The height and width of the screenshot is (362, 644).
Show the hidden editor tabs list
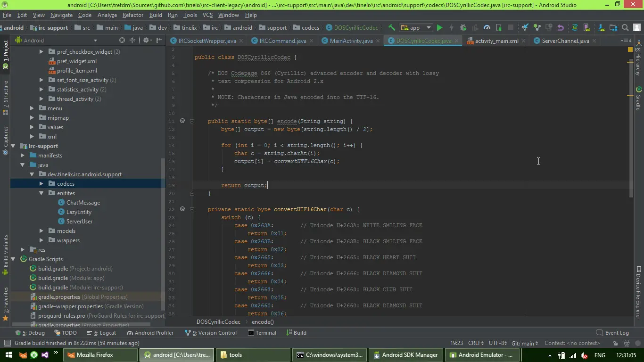pos(626,41)
